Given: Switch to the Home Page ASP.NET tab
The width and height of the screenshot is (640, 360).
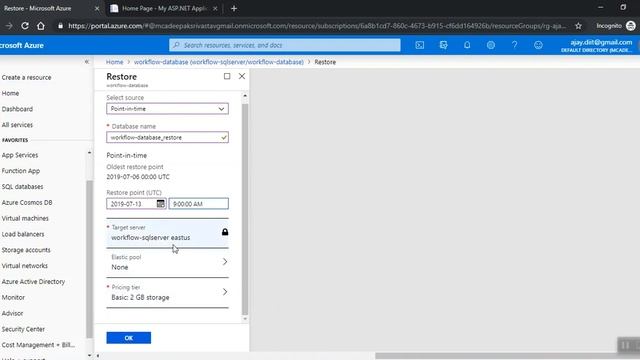Looking at the screenshot, I should [x=164, y=8].
